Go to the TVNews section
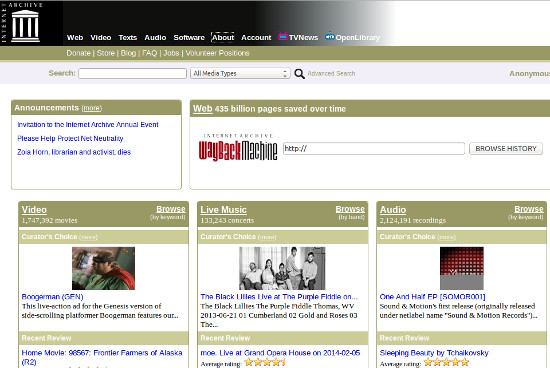Screen dimensions: 550x368 point(303,38)
